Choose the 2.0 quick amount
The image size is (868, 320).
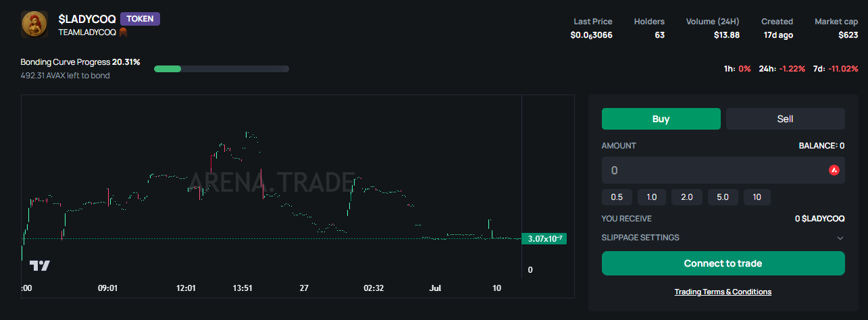(687, 197)
